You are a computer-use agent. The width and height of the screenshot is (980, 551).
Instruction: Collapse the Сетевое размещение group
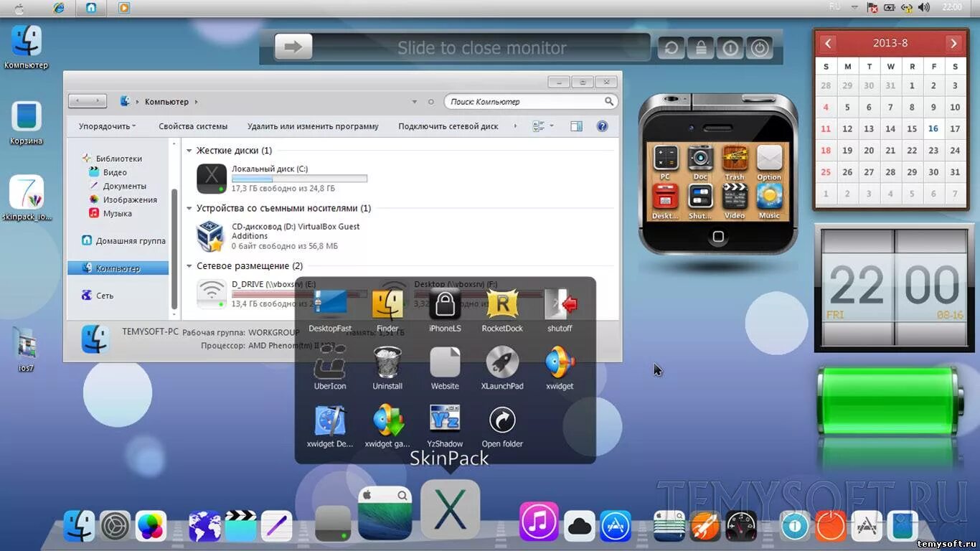(x=189, y=265)
